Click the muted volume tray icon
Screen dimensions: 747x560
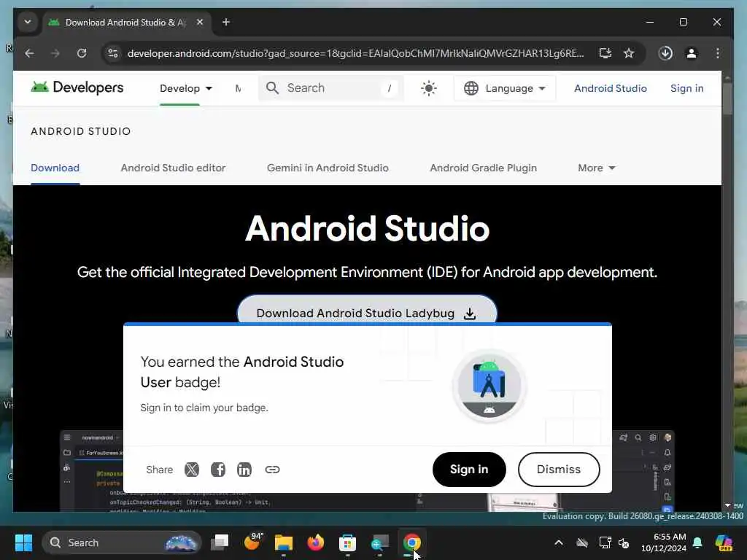(624, 542)
